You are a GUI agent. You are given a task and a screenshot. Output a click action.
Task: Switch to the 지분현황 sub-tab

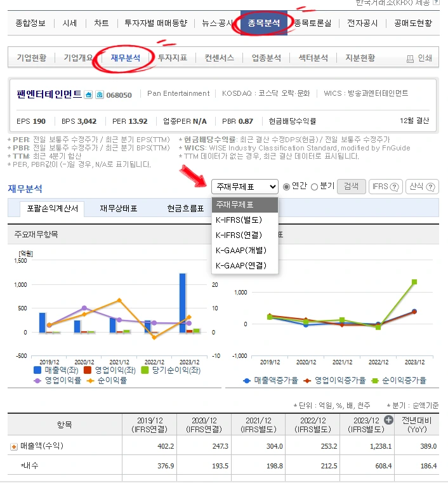(360, 58)
